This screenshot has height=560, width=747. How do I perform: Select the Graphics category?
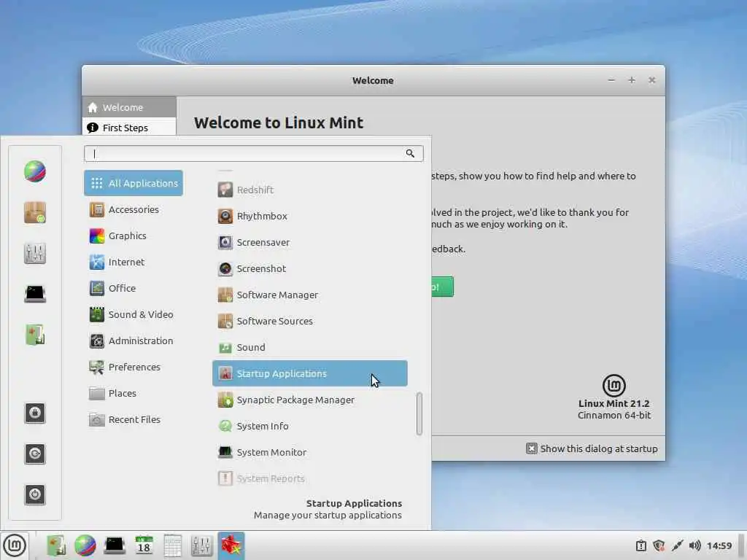[x=133, y=236]
